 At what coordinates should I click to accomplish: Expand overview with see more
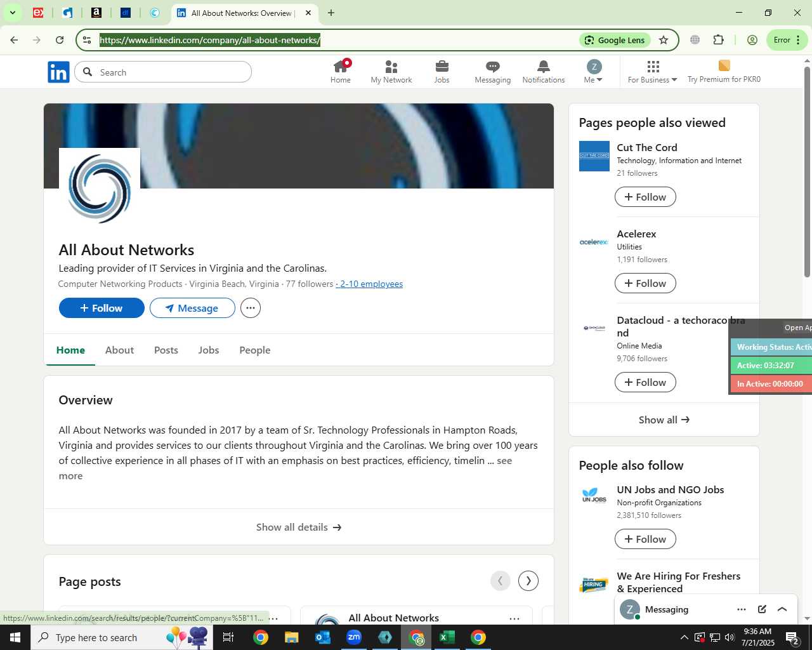504,461
